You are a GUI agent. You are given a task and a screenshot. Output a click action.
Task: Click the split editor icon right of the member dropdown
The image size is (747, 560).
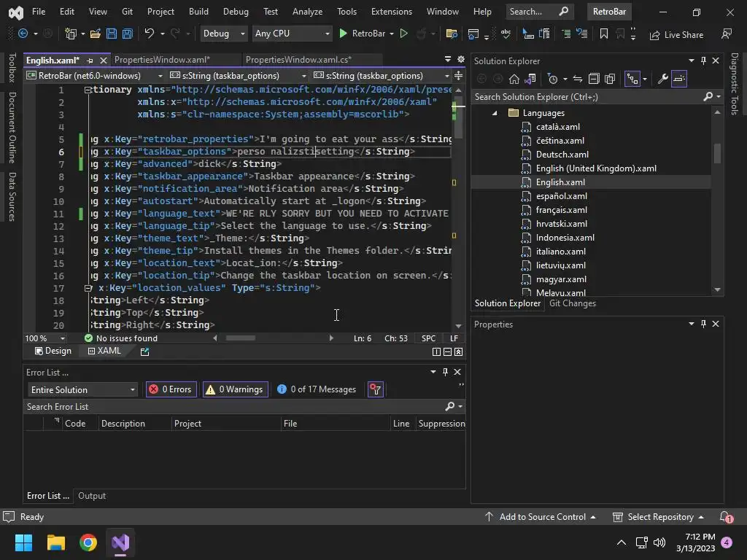click(x=458, y=76)
